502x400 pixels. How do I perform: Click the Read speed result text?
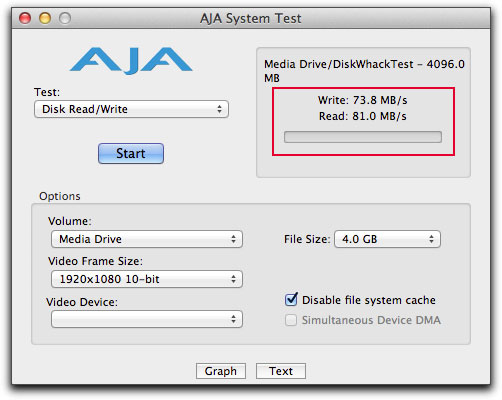[363, 116]
